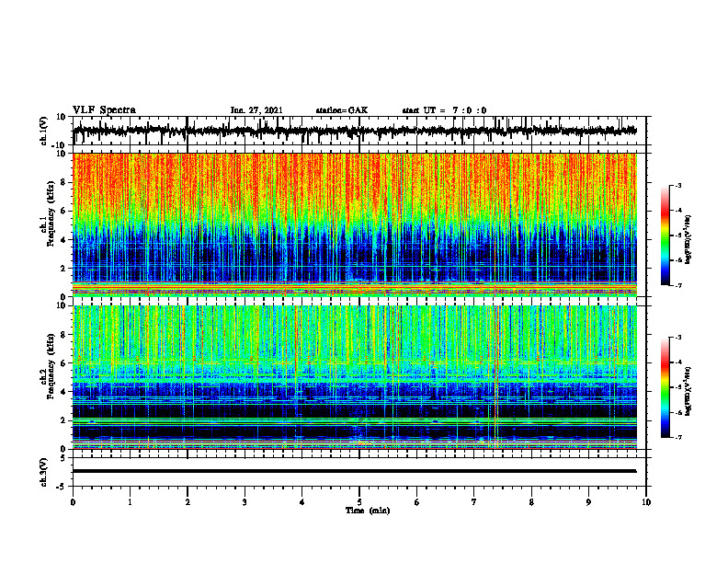This screenshot has height=563, width=728.
Task: Click the flat ch.3 voltage trace line
Action: coord(354,471)
